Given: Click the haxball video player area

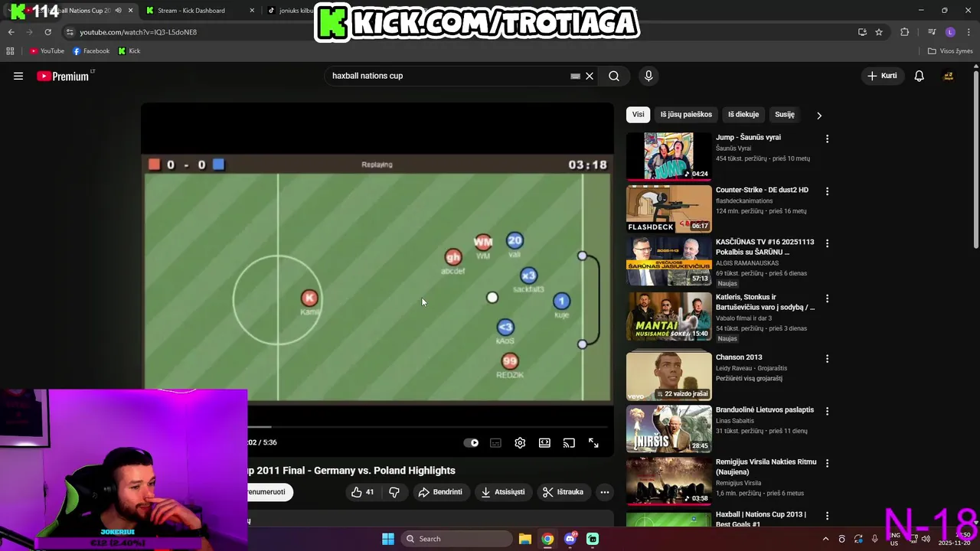Looking at the screenshot, I should (377, 279).
